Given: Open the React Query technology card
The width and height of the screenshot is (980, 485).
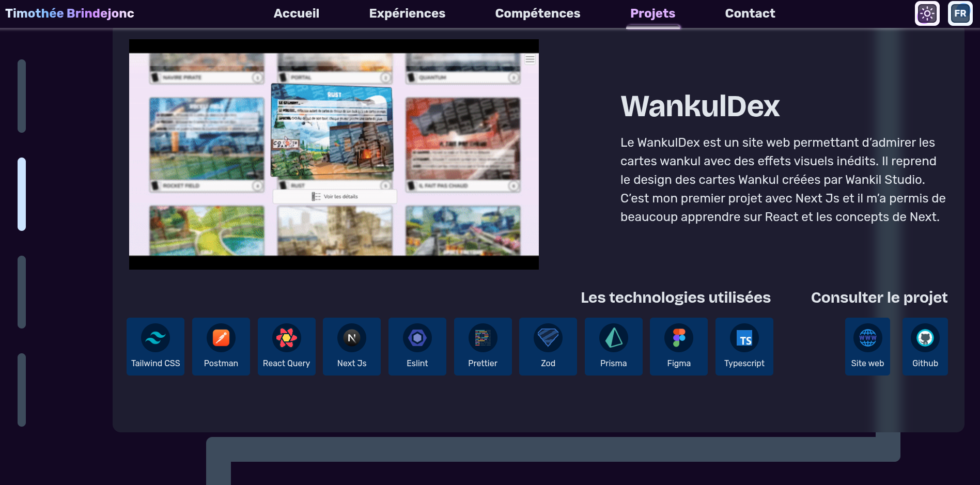Looking at the screenshot, I should pyautogui.click(x=287, y=346).
